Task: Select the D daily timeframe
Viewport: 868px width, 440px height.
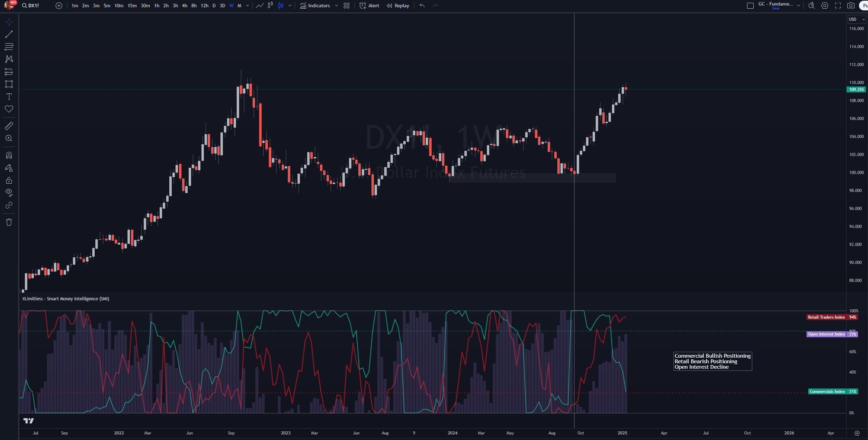Action: 214,6
